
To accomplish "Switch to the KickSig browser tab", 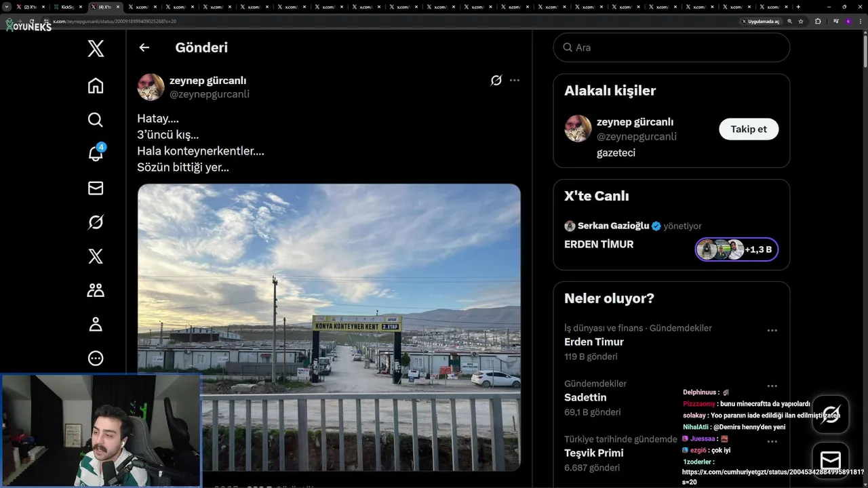I will point(68,7).
